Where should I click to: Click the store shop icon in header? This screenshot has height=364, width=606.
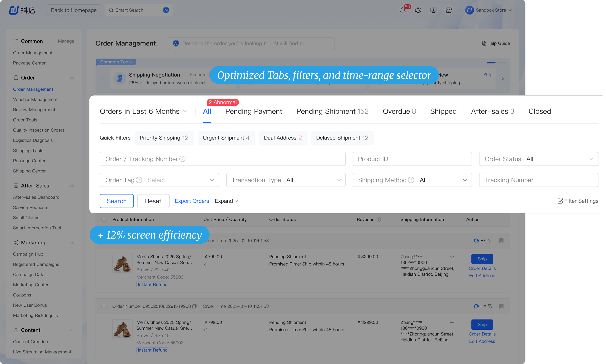[x=449, y=10]
